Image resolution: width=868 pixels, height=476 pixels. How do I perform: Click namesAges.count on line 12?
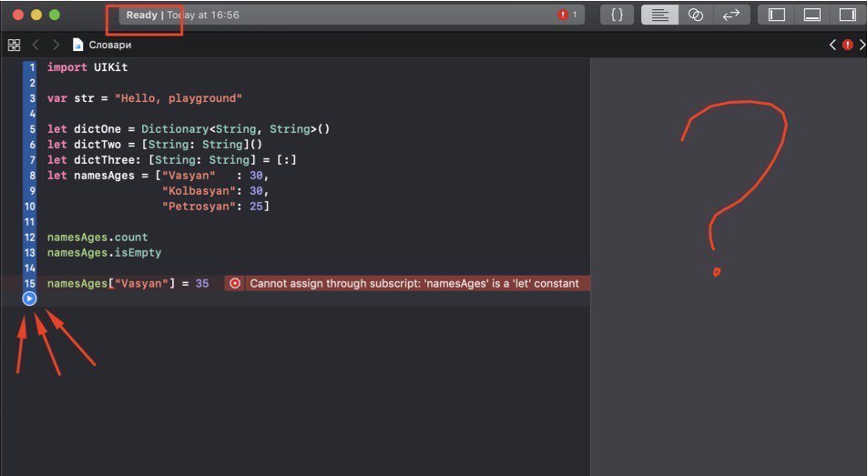click(x=97, y=238)
